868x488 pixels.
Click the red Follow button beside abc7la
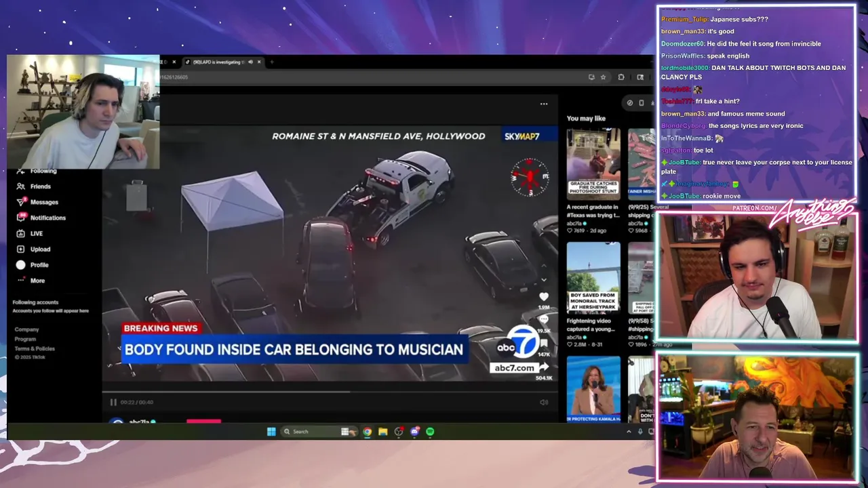[203, 421]
